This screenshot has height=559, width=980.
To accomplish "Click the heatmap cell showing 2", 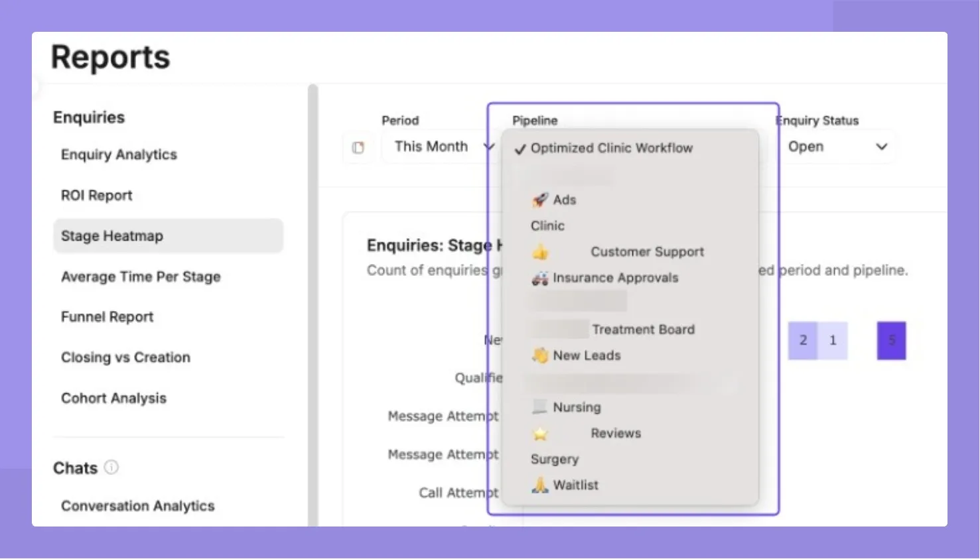I will click(803, 341).
